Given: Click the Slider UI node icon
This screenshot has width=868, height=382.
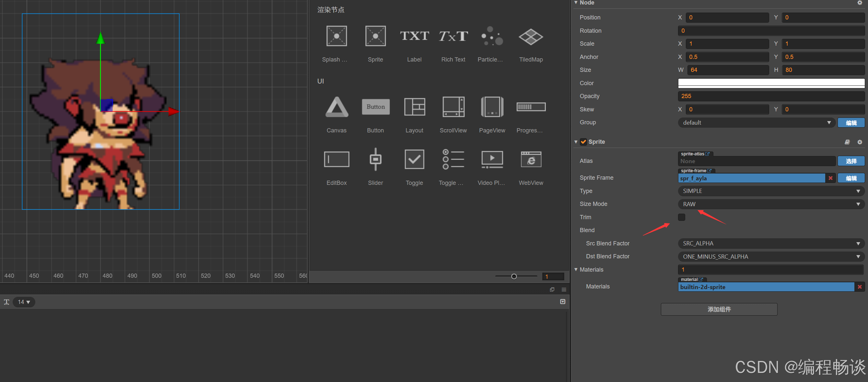Looking at the screenshot, I should coord(375,159).
